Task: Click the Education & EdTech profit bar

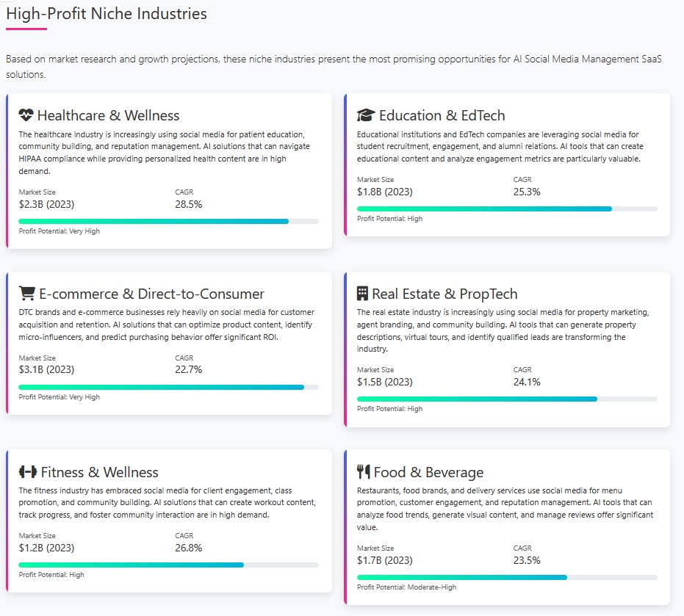Action: click(507, 209)
